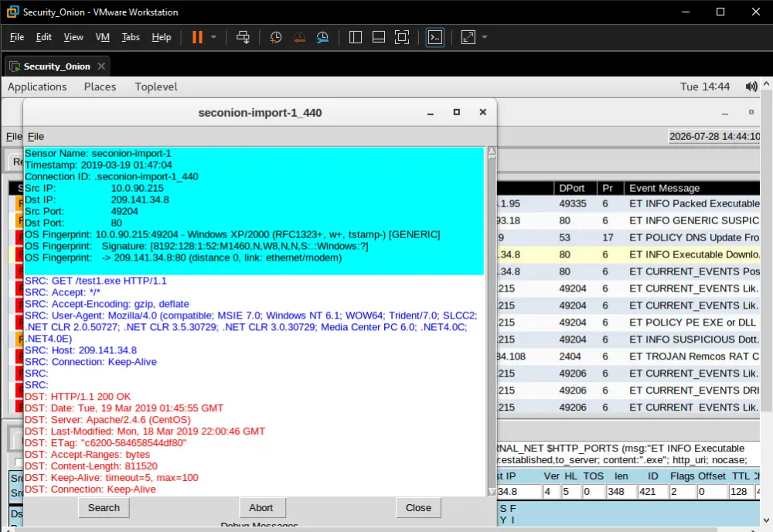
Task: Enter full screen mode
Action: (402, 37)
